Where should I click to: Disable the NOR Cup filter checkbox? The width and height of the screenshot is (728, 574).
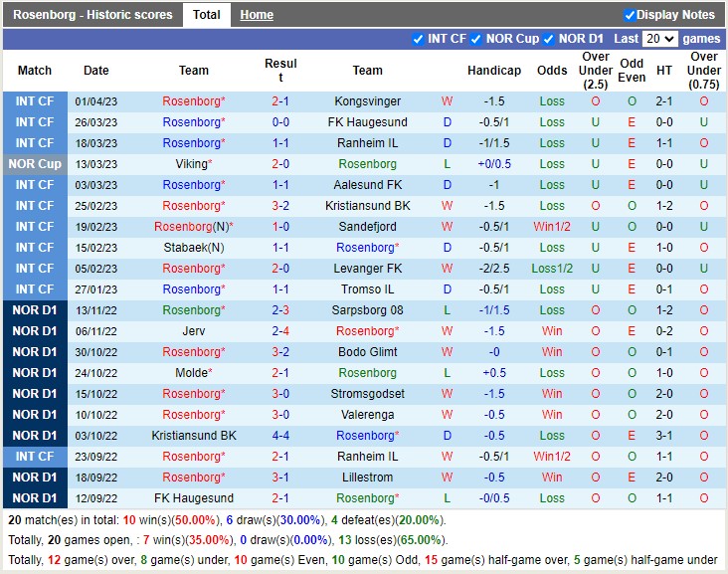pyautogui.click(x=476, y=39)
